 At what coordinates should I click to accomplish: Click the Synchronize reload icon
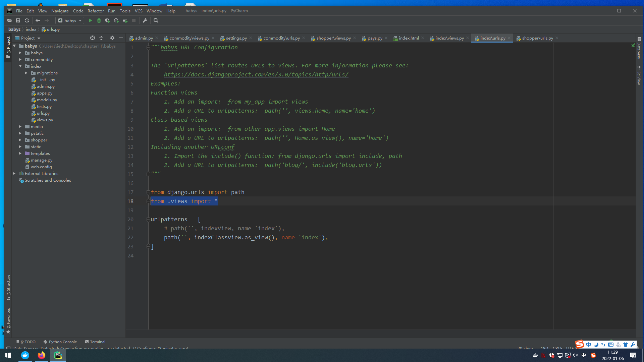tap(27, 20)
